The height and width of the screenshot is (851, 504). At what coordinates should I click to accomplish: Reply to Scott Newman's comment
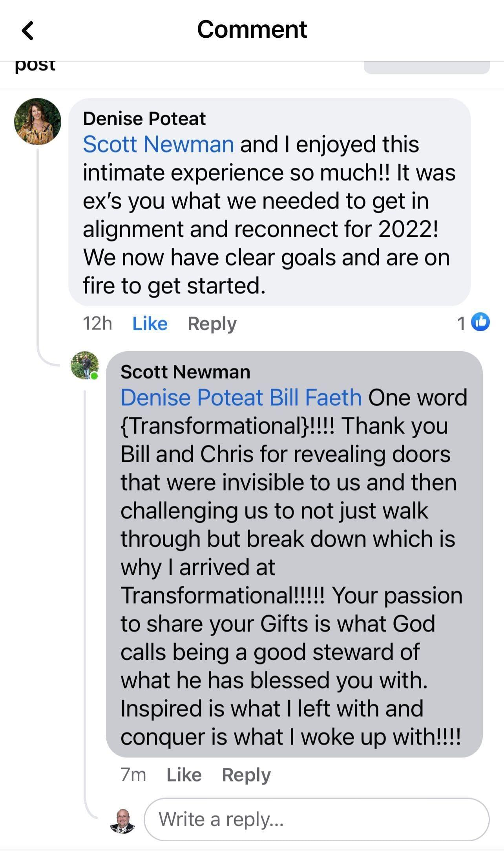(246, 775)
